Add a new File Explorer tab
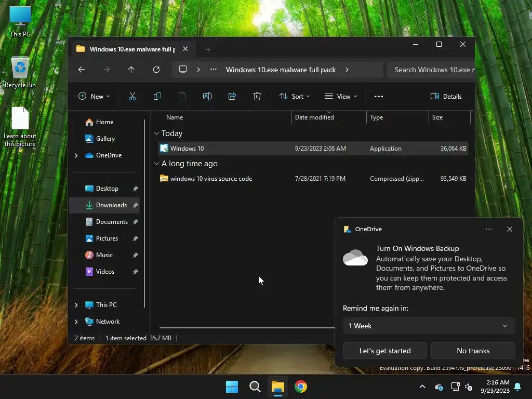532x399 pixels. (x=208, y=49)
